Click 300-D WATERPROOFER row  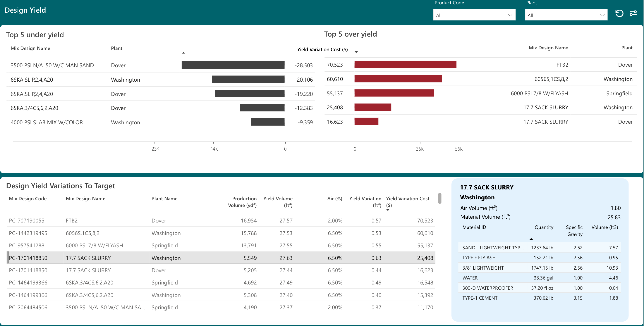point(539,288)
